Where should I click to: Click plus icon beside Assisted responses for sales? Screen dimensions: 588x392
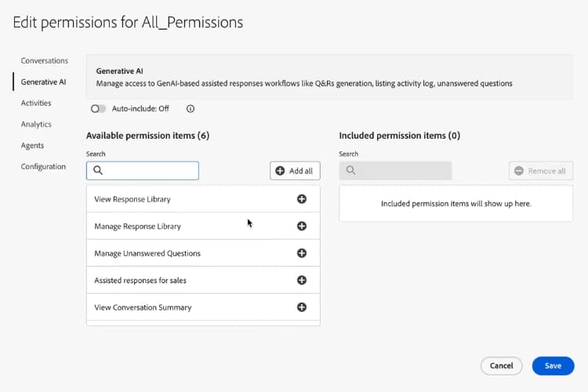point(301,280)
